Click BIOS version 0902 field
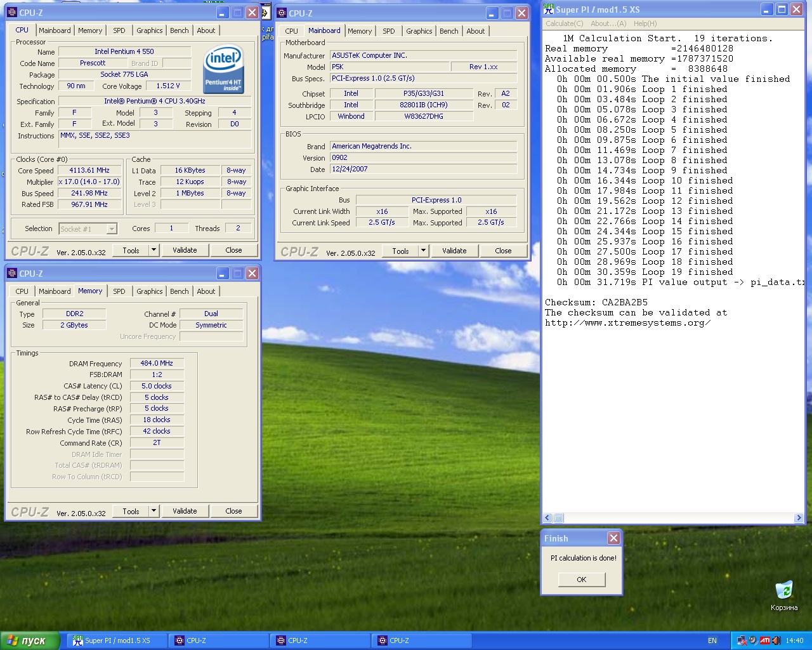The width and height of the screenshot is (812, 650). coord(423,157)
